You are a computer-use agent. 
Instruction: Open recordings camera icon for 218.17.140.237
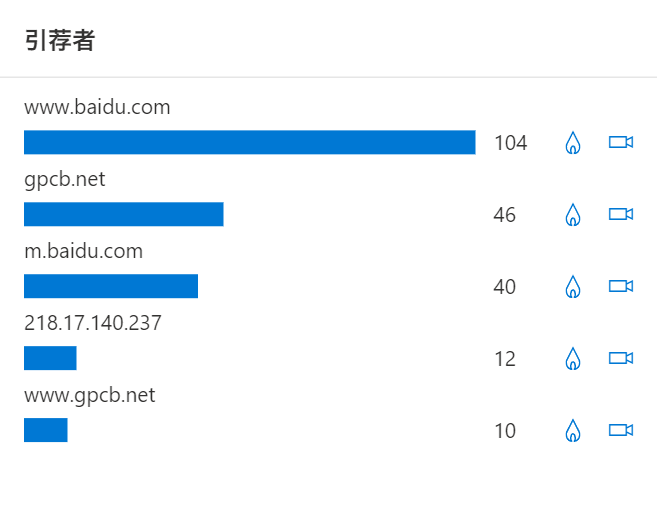point(621,359)
